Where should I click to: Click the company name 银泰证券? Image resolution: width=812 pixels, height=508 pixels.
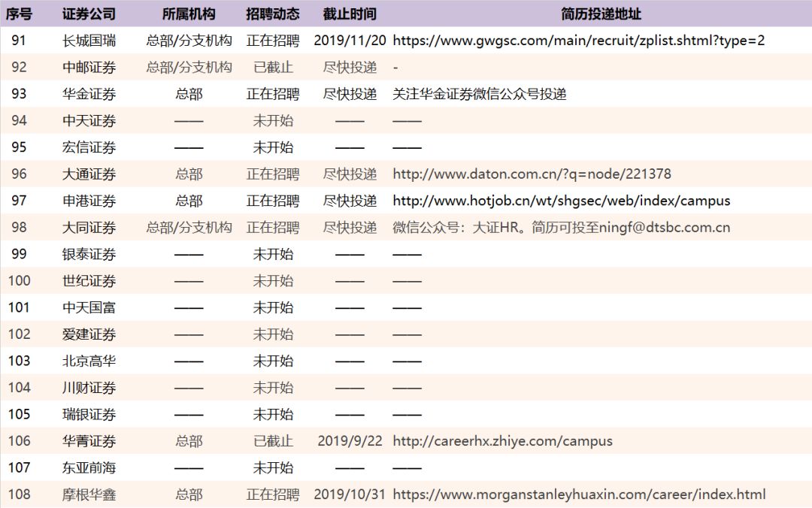89,254
